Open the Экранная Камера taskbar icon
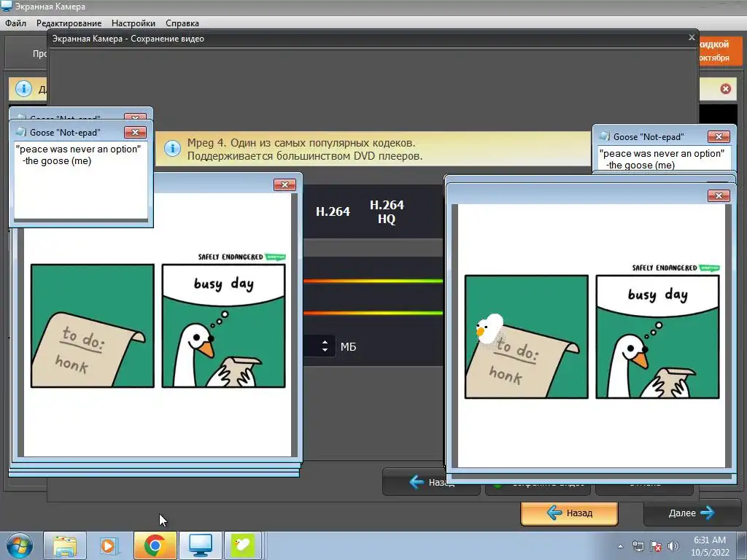The width and height of the screenshot is (747, 560). tap(200, 546)
